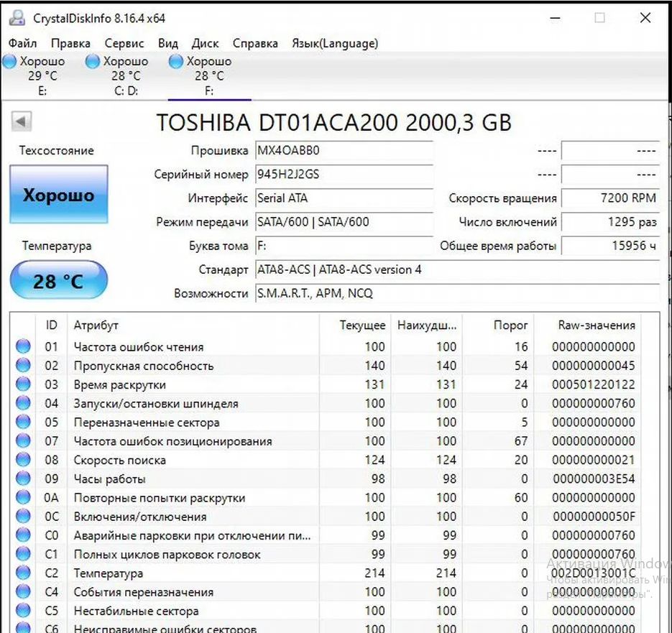The width and height of the screenshot is (672, 633).
Task: Click the Интерфейс field Serial ATA
Action: pyautogui.click(x=344, y=198)
